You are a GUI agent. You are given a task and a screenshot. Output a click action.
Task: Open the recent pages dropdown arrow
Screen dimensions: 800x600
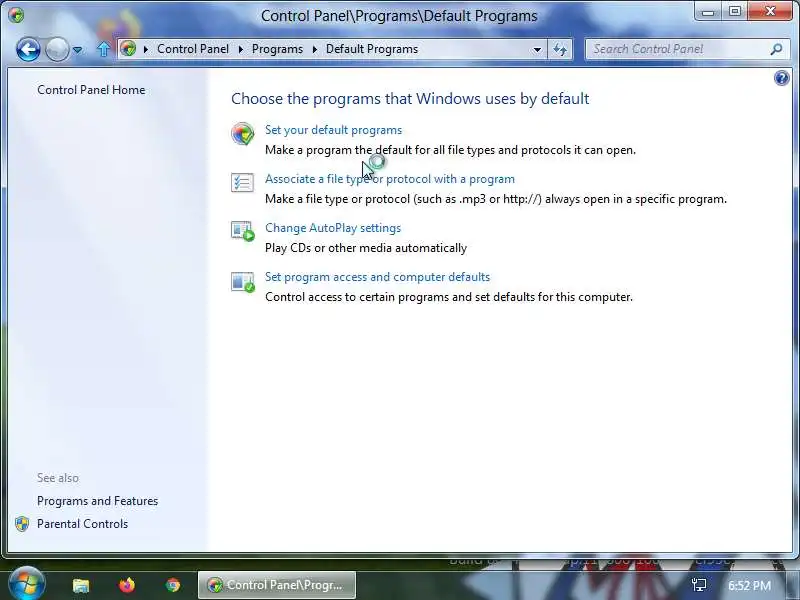click(77, 50)
